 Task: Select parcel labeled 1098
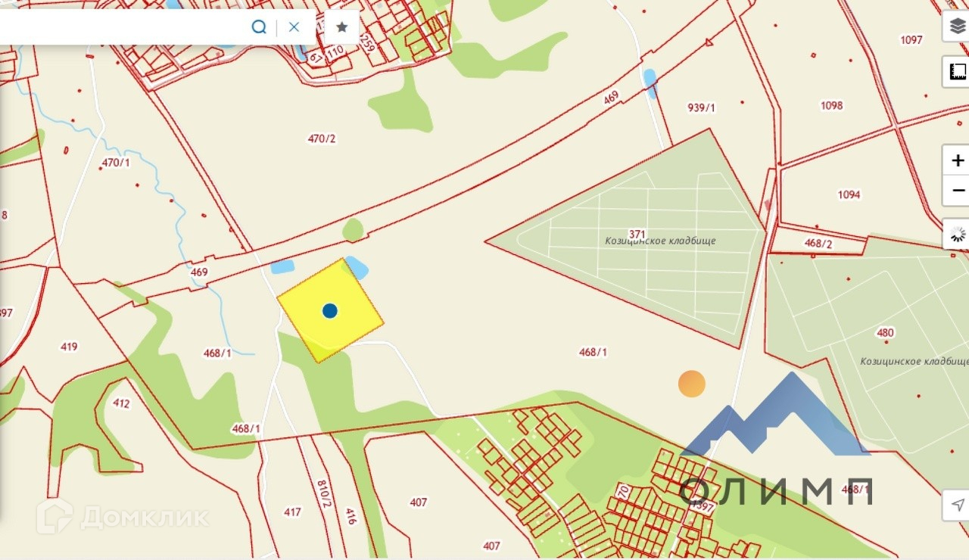click(831, 105)
